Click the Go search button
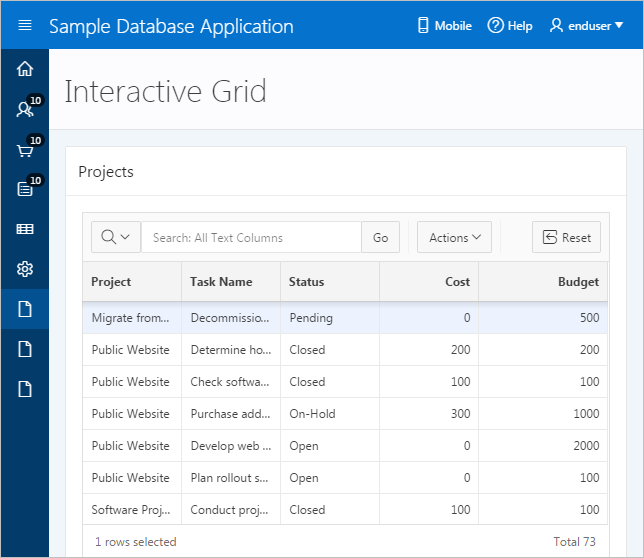 tap(380, 237)
